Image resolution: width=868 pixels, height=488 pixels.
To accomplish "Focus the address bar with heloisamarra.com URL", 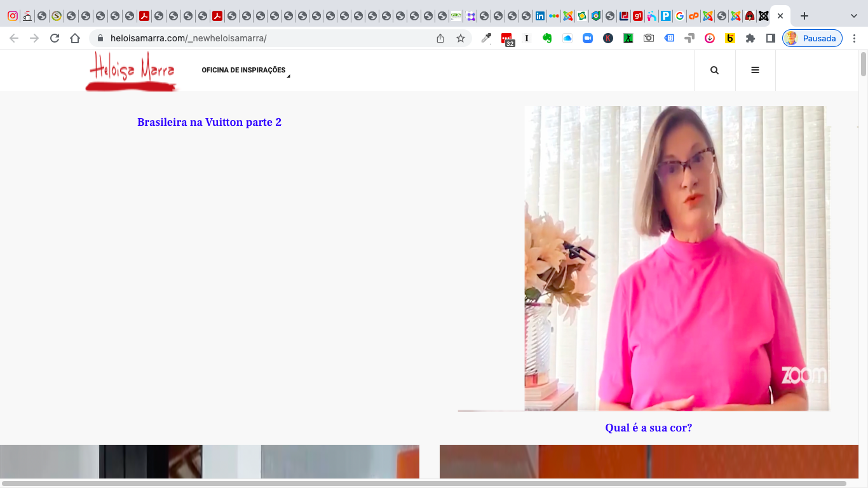I will pyautogui.click(x=189, y=38).
